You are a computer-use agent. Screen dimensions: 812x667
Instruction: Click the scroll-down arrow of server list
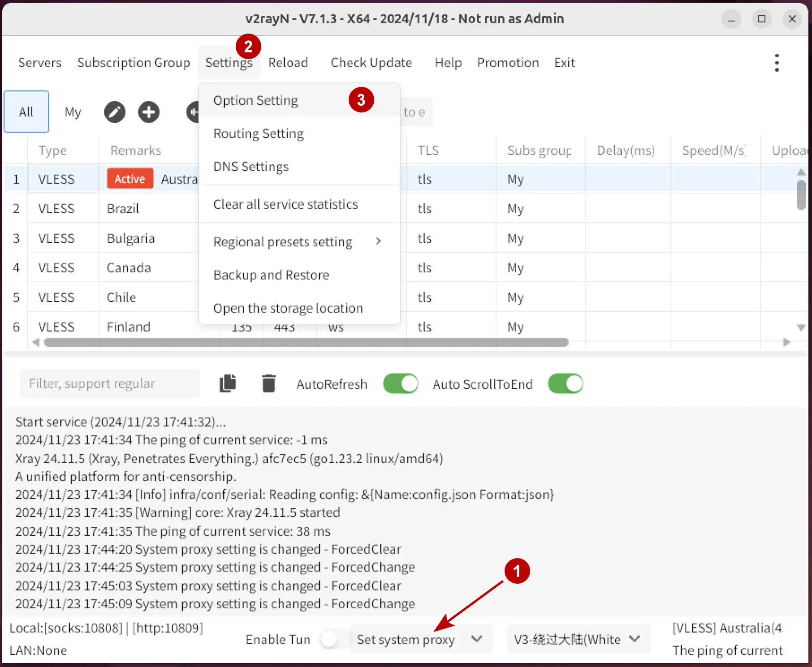click(x=801, y=328)
